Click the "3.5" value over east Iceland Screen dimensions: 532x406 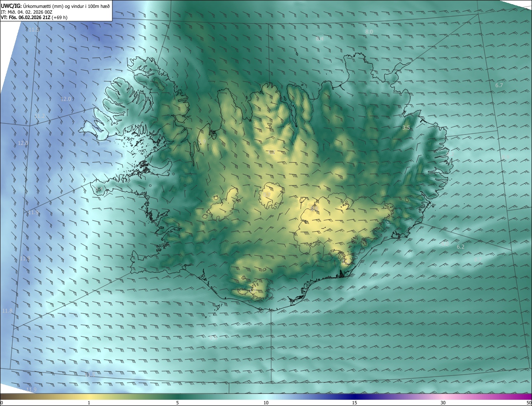pyautogui.click(x=406, y=128)
